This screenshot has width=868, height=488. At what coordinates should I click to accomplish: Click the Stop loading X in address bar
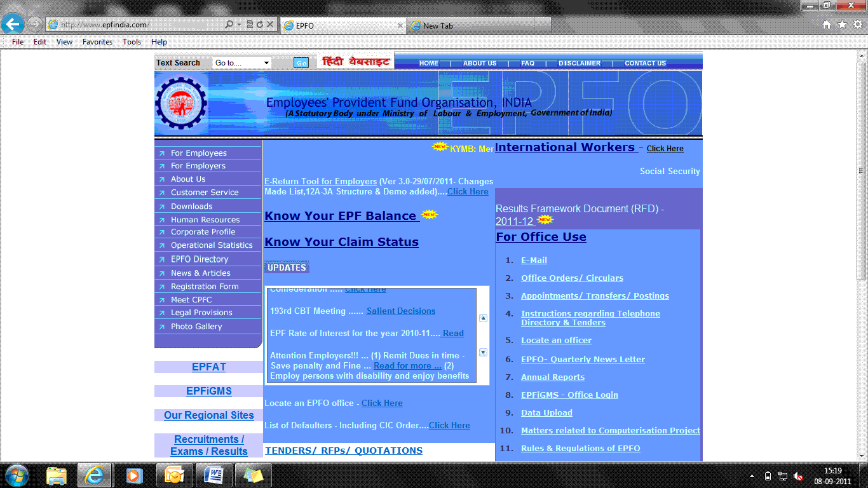pos(270,25)
